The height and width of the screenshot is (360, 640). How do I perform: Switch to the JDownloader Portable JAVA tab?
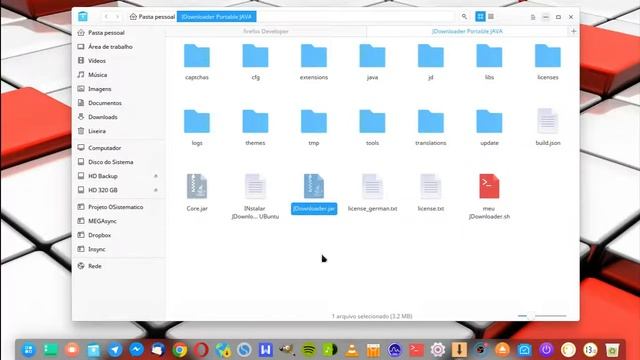coord(467,31)
